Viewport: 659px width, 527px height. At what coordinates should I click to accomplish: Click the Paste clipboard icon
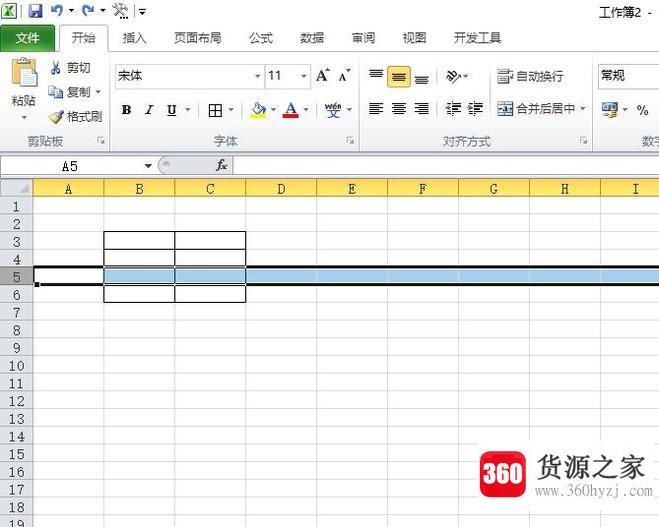coord(24,73)
